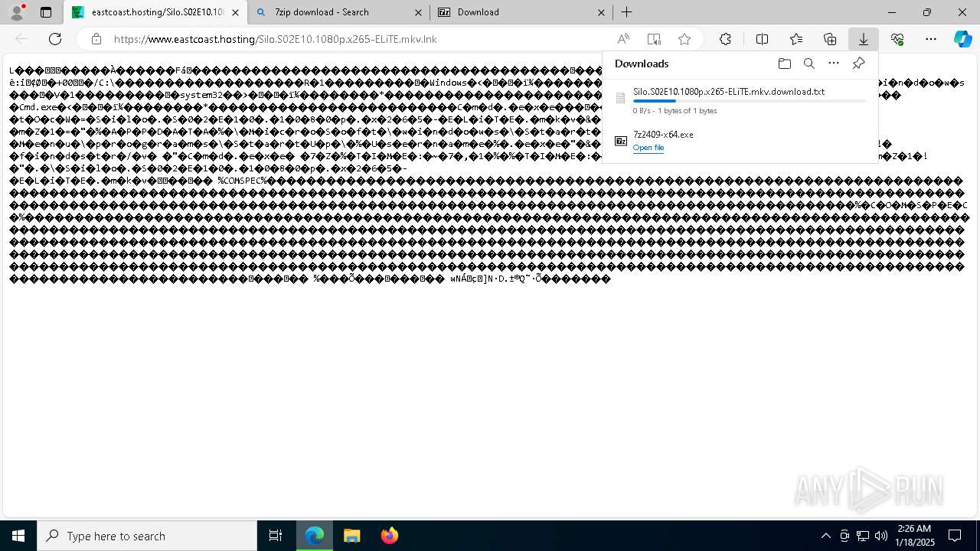Open Microsoft Edge taskbar icon
Image resolution: width=980 pixels, height=551 pixels.
pyautogui.click(x=315, y=536)
